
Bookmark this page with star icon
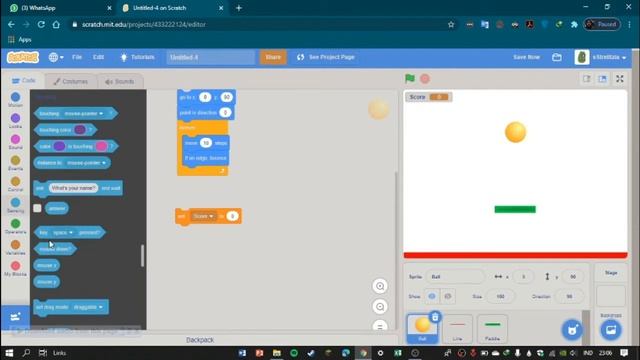(451, 24)
